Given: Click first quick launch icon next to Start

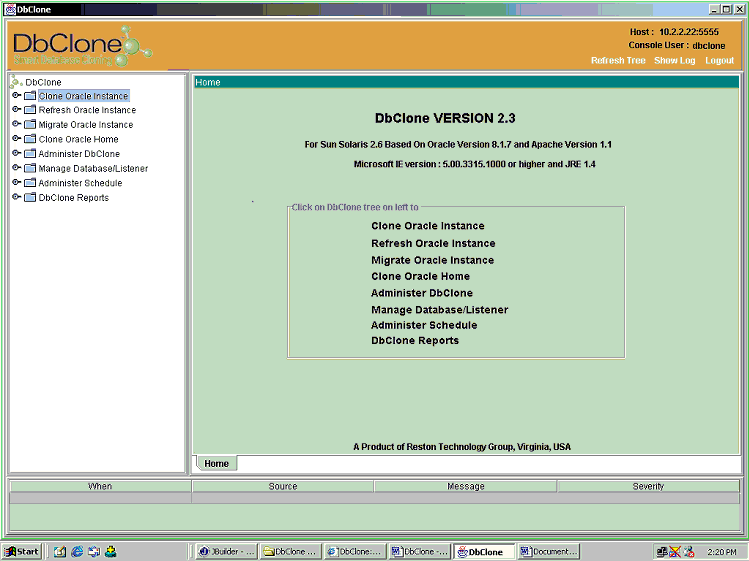Looking at the screenshot, I should (x=60, y=551).
